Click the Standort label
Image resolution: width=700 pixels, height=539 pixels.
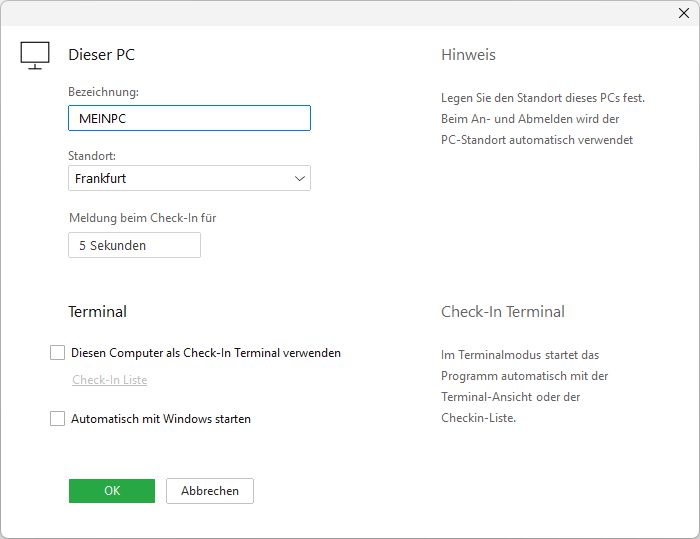pos(92,157)
